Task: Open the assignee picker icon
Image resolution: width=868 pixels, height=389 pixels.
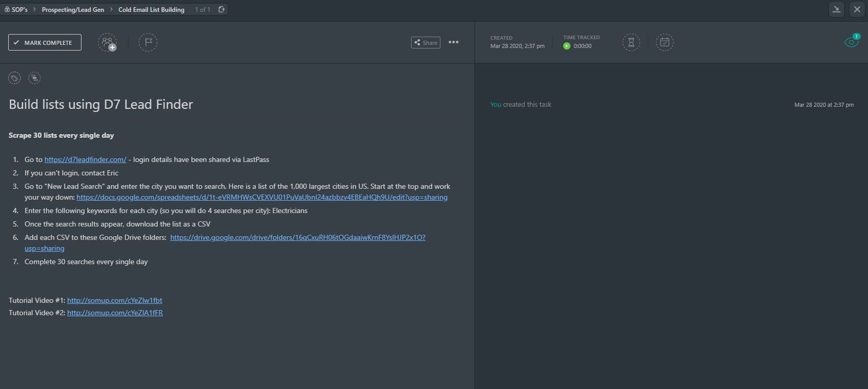Action: (x=107, y=42)
